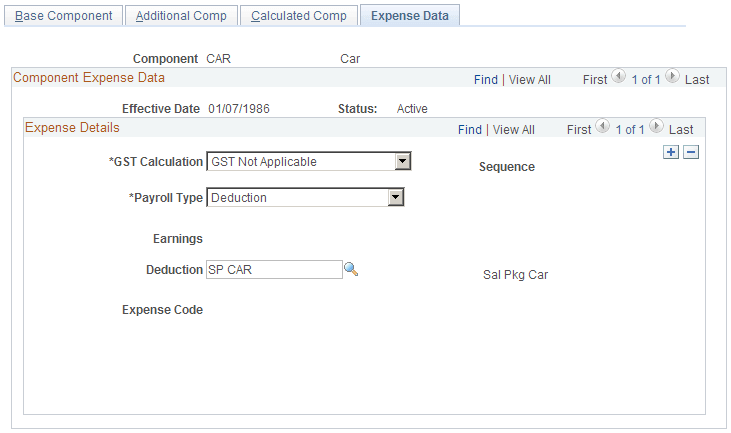Image resolution: width=731 pixels, height=433 pixels.
Task: Show previous row in Expense Details
Action: click(602, 128)
